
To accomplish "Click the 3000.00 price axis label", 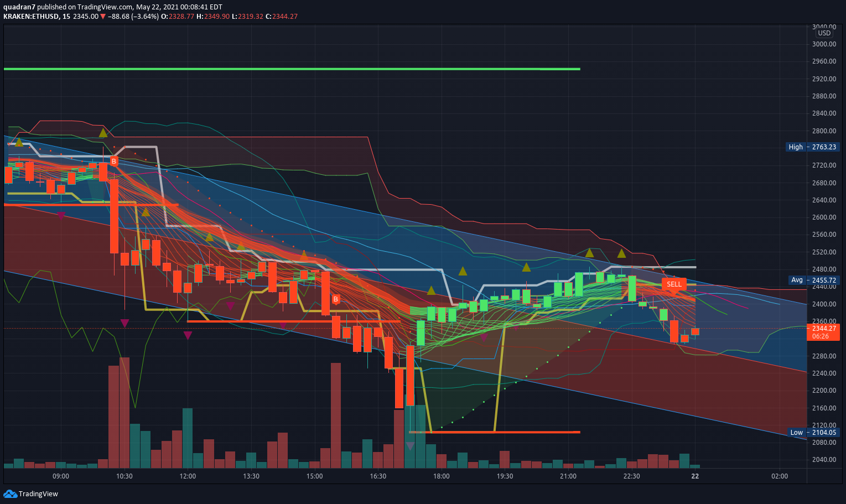I will pos(824,44).
